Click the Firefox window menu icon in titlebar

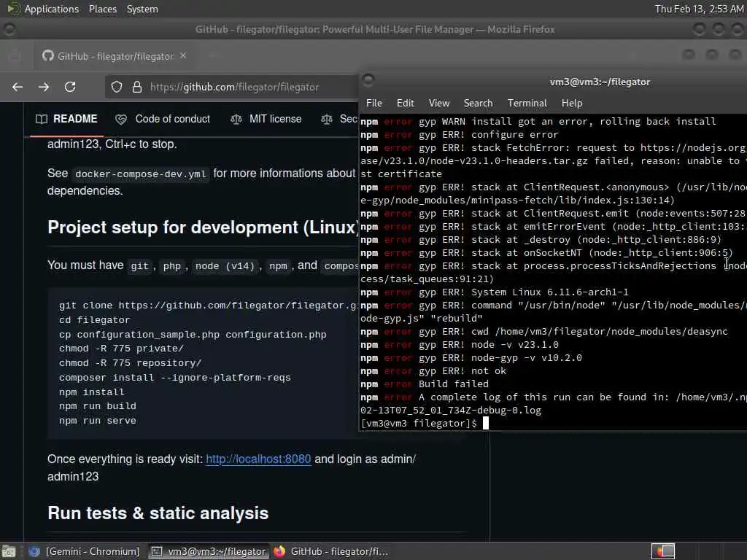[x=9, y=29]
